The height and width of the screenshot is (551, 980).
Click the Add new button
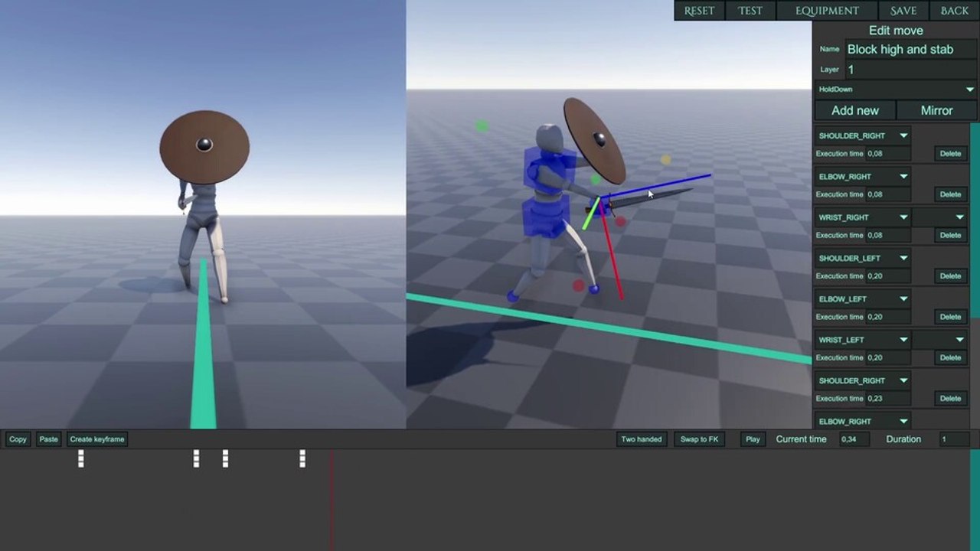coord(854,110)
